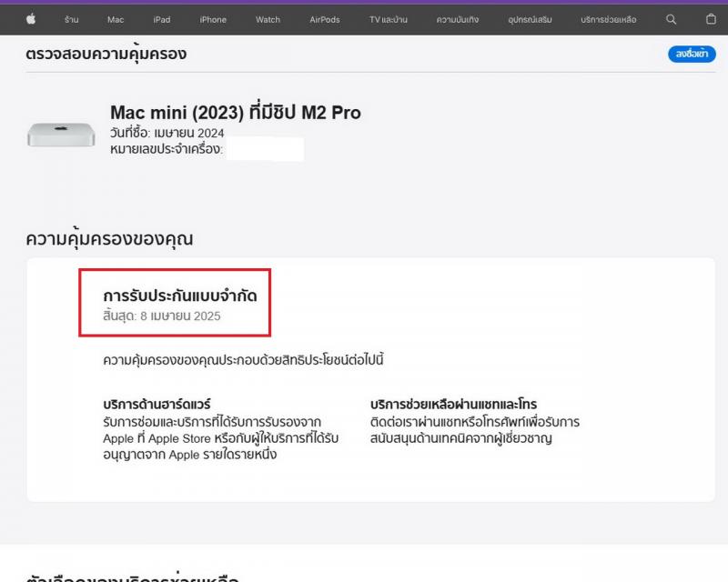This screenshot has height=582, width=728.
Task: Open the iPhone navigation item
Action: pyautogui.click(x=213, y=19)
